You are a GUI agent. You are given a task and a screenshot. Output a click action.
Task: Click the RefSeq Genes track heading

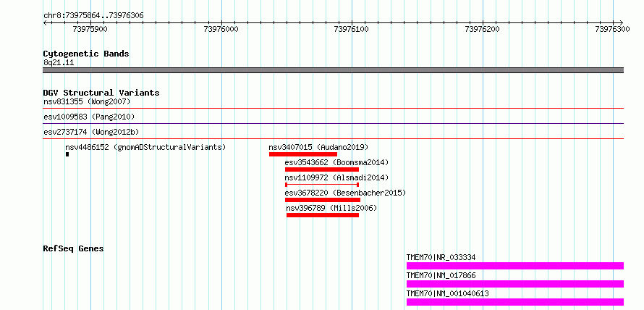click(x=73, y=248)
